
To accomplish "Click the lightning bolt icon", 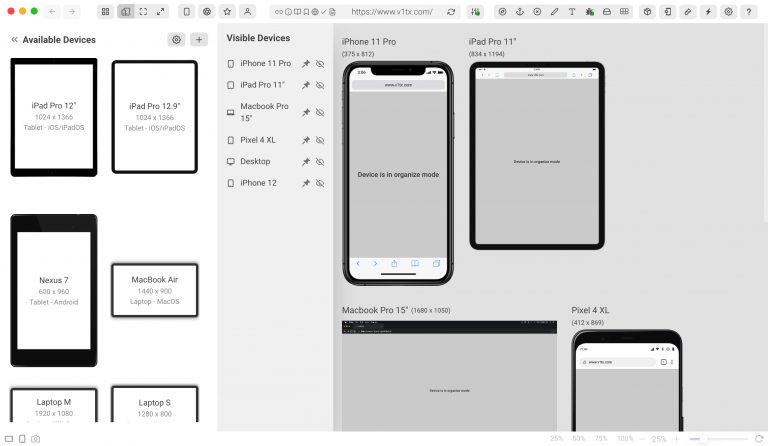I will pyautogui.click(x=708, y=12).
